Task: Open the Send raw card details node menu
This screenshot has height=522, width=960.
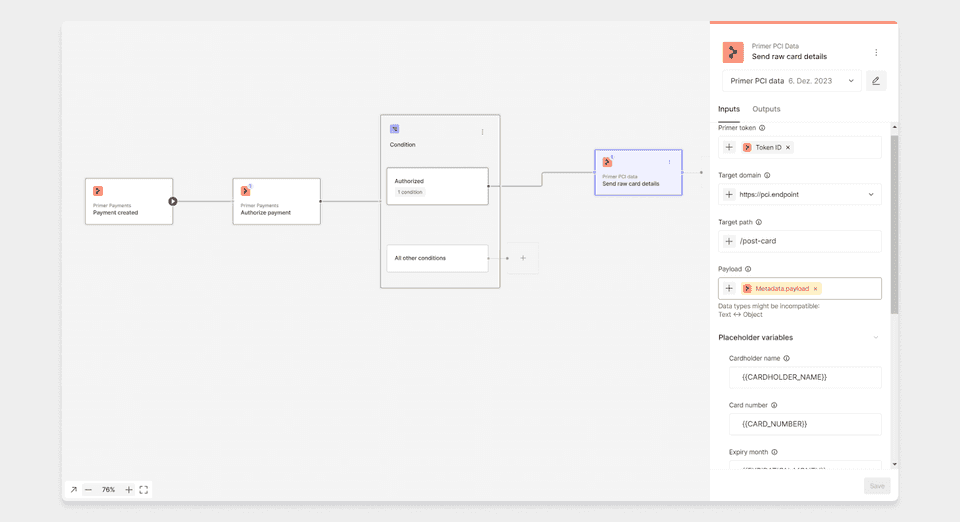Action: click(669, 162)
